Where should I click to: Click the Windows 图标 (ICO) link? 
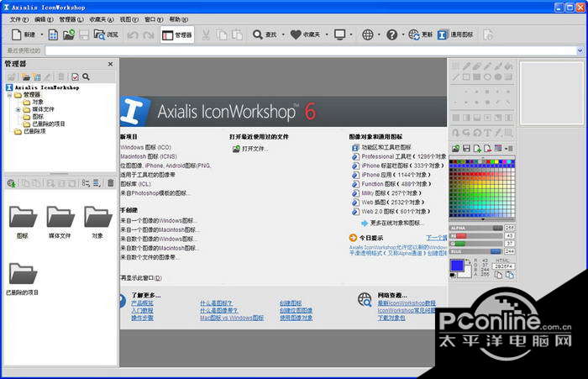pos(145,147)
